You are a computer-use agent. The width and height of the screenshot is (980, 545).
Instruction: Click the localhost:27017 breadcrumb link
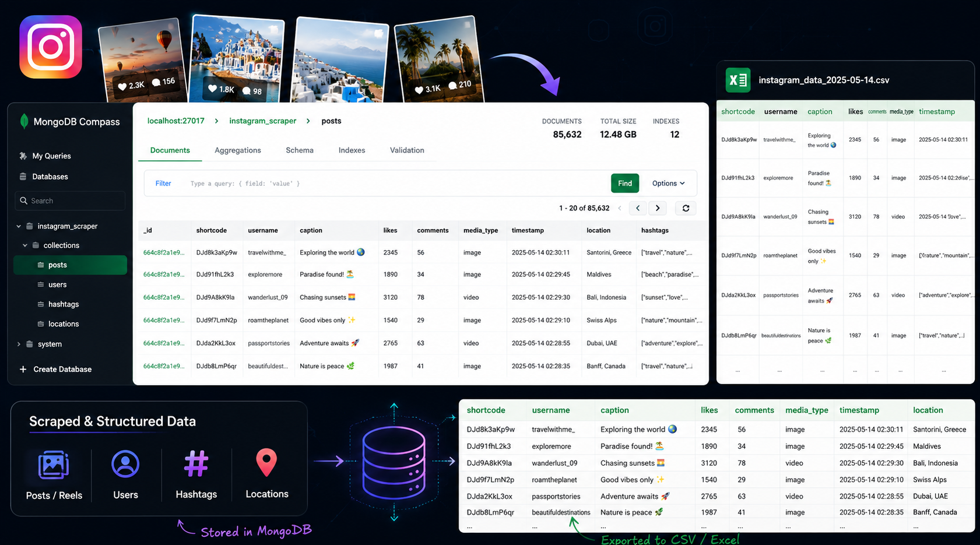tap(176, 121)
